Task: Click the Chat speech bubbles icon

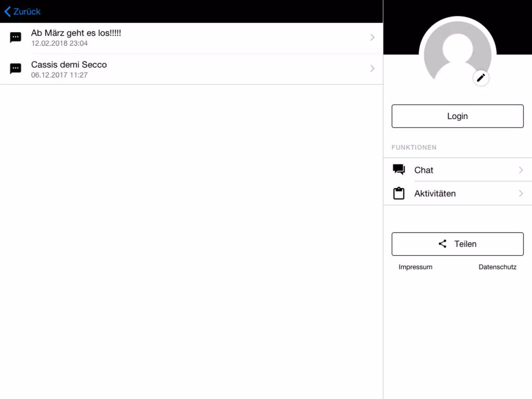Action: [x=399, y=170]
